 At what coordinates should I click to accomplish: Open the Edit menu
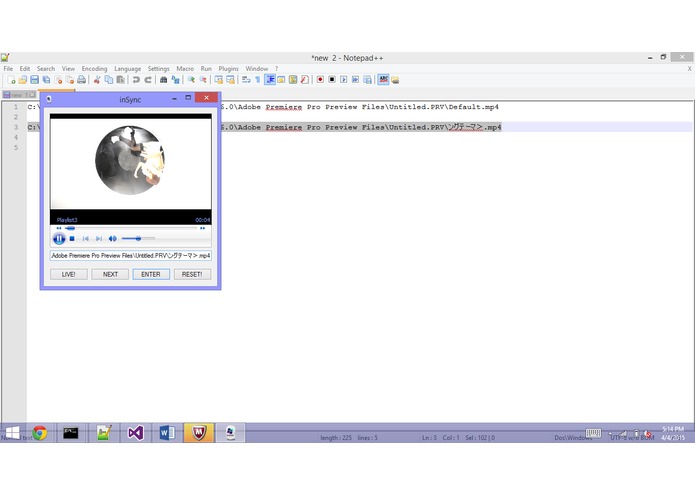coord(25,69)
